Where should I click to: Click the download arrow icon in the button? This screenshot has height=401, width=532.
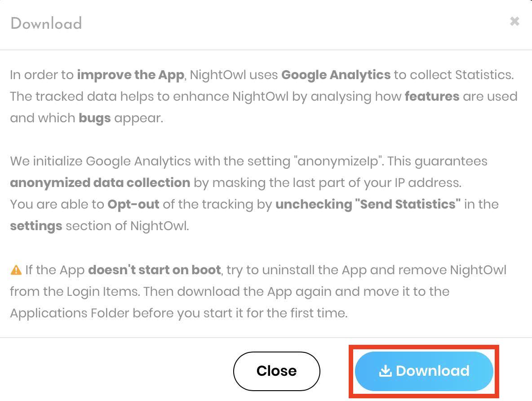[x=385, y=371]
